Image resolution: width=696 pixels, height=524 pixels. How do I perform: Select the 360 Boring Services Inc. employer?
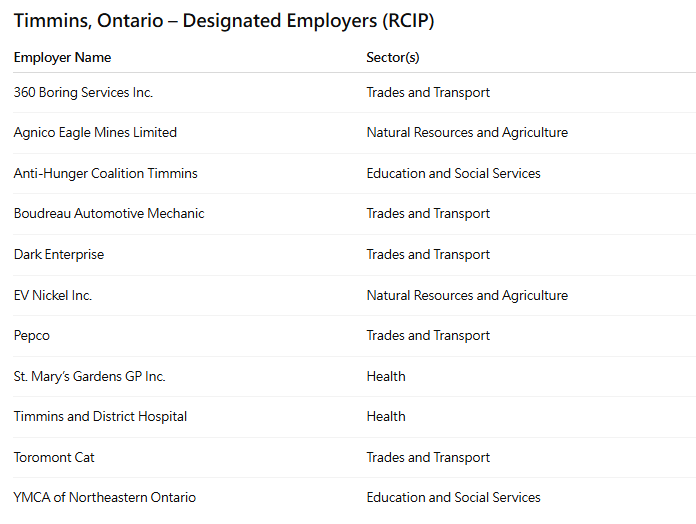point(83,92)
